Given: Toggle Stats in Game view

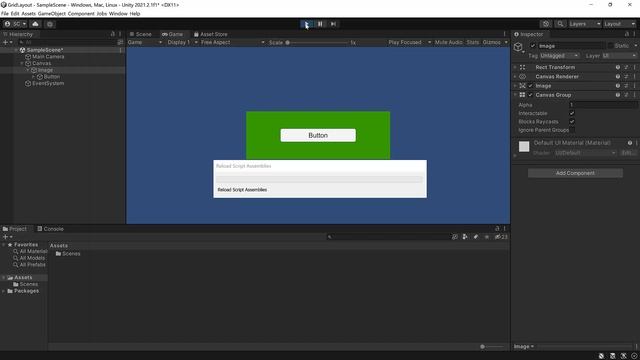Looking at the screenshot, I should tap(473, 42).
